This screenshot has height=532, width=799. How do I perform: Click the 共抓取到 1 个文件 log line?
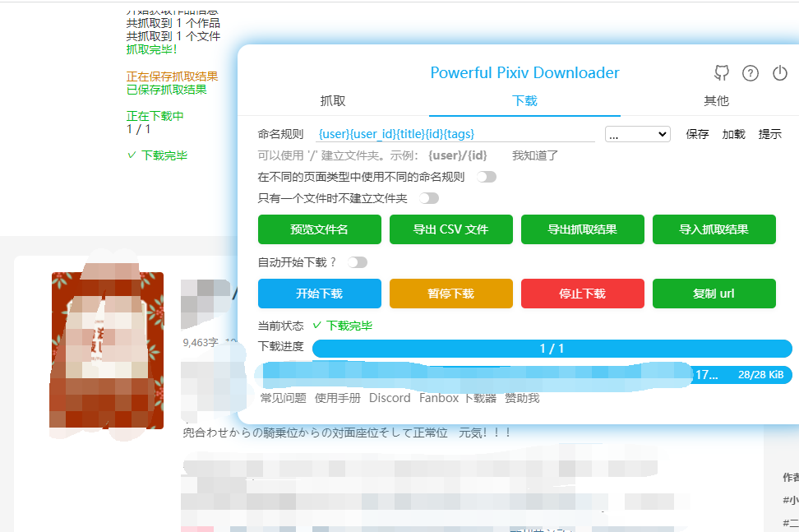click(x=173, y=36)
